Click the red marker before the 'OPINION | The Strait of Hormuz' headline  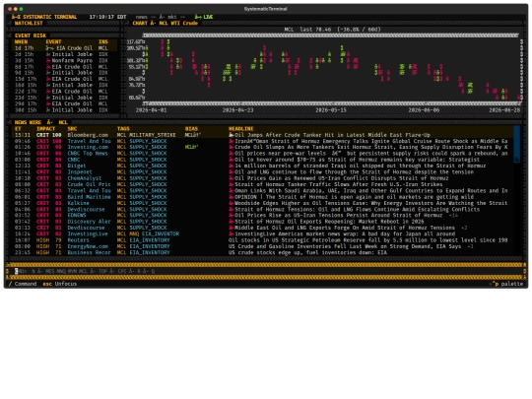(x=232, y=197)
